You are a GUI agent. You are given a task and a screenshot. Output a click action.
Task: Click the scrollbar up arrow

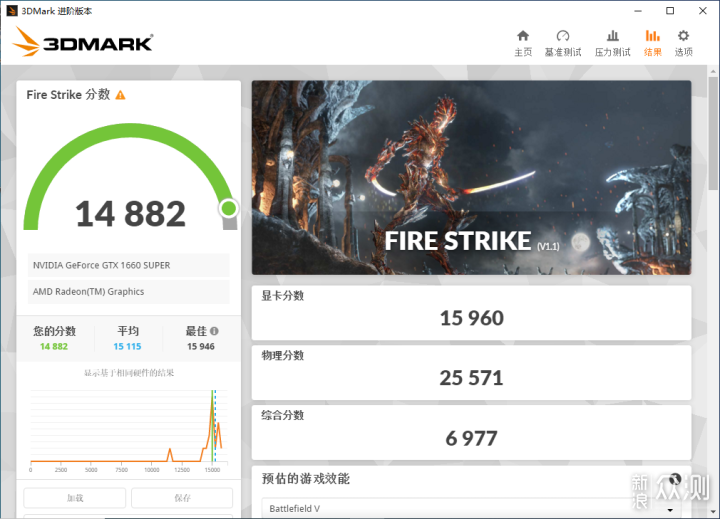(713, 72)
